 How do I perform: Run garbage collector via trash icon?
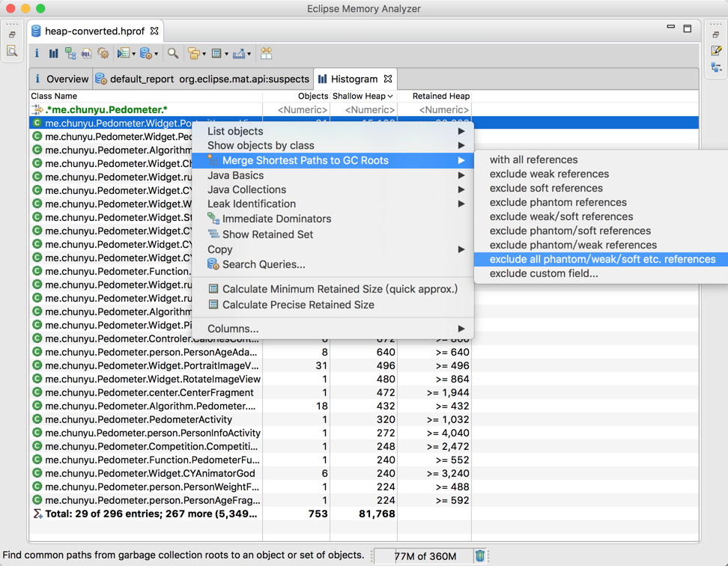479,556
